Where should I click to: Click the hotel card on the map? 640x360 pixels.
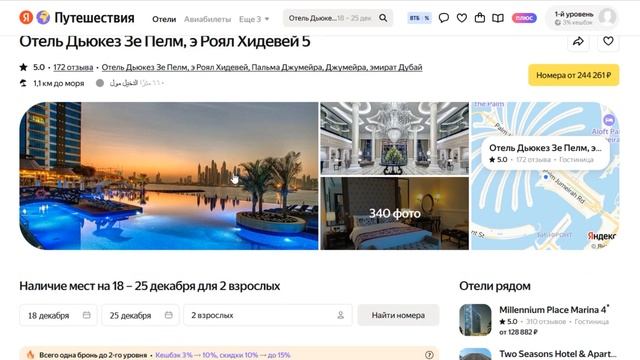[545, 153]
